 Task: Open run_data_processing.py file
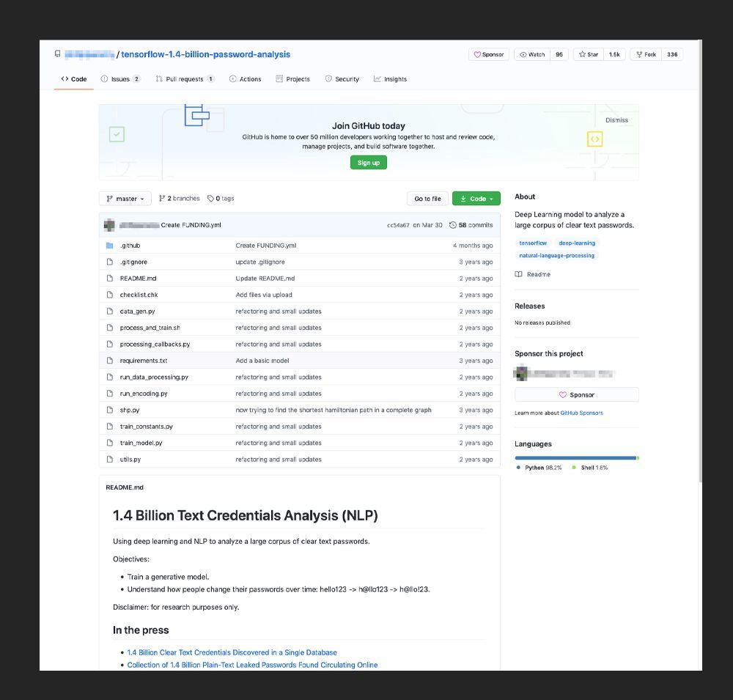(154, 377)
